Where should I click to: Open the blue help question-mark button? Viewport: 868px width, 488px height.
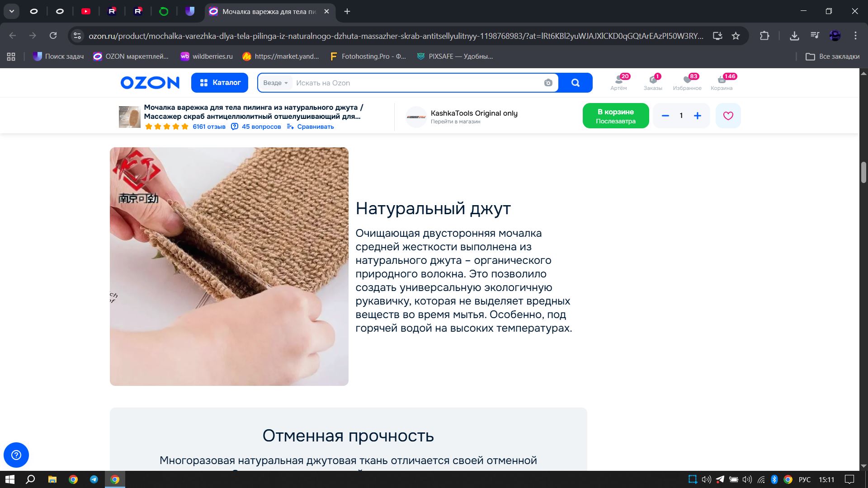coord(16,455)
